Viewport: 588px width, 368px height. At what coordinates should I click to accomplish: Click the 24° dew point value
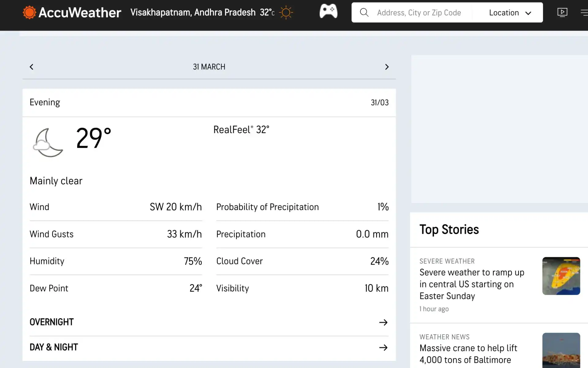tap(196, 288)
